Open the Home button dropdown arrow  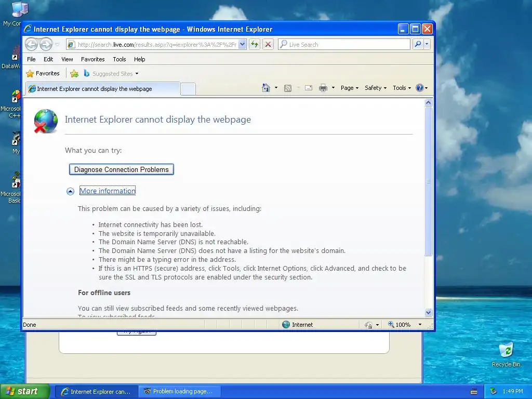(x=276, y=88)
